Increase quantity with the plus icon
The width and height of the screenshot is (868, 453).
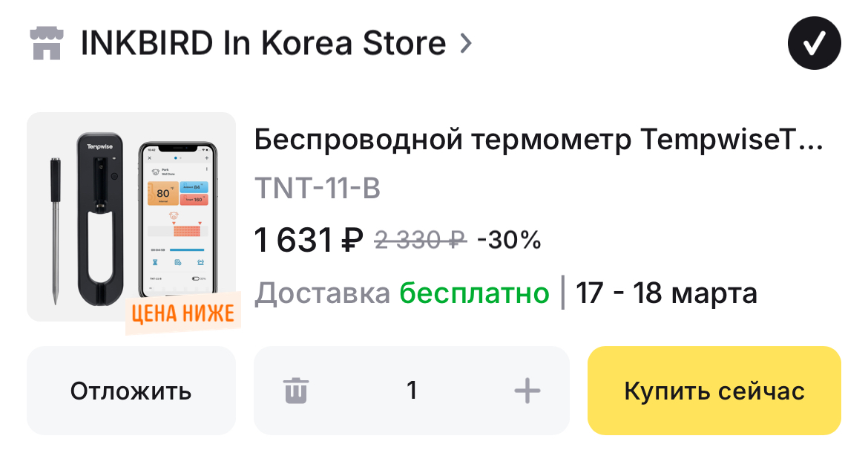tap(527, 390)
